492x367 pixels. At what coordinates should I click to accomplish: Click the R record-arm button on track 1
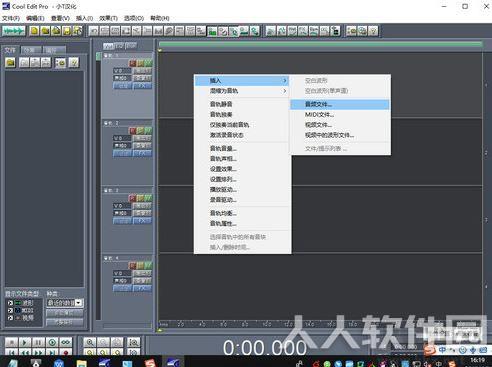coord(132,63)
